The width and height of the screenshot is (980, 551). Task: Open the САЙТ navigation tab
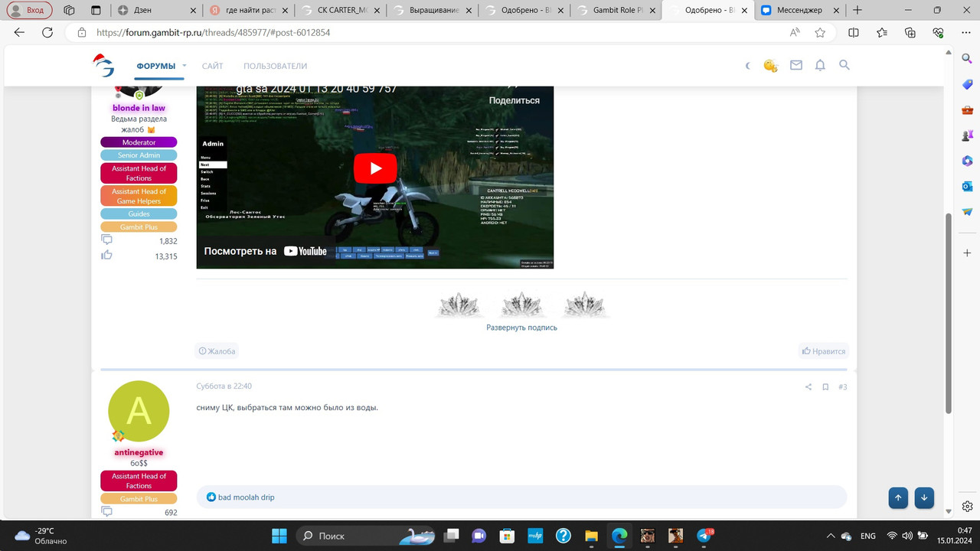pos(212,67)
